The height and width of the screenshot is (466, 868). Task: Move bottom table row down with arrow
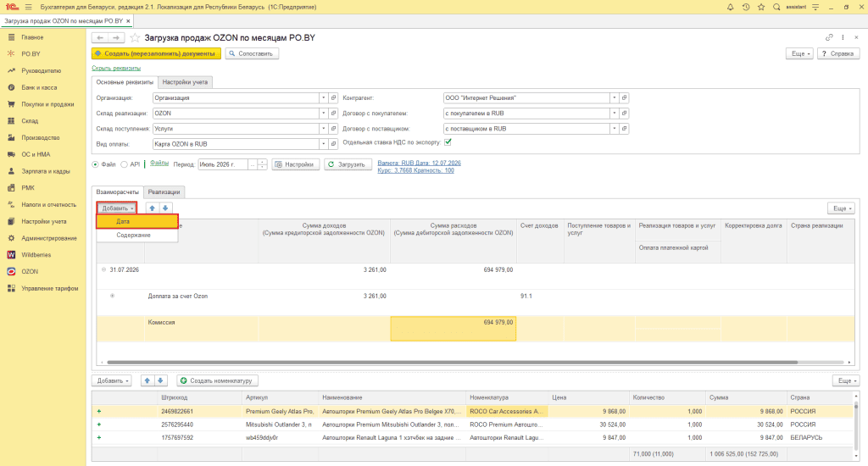[x=160, y=380]
